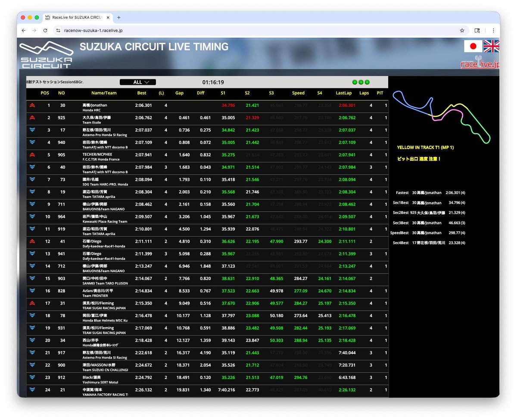Click the Name/Team column header

pyautogui.click(x=104, y=93)
